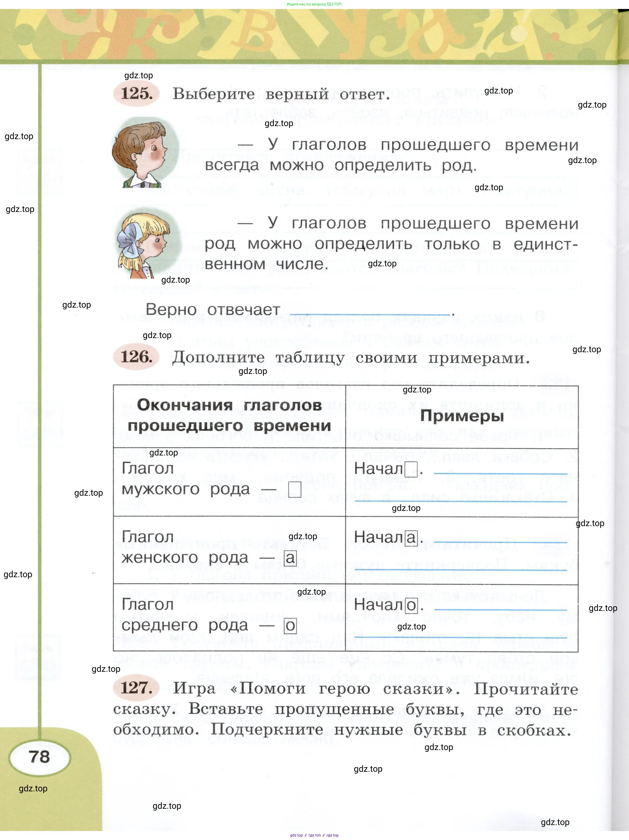This screenshot has width=629, height=840.
Task: Click the text 'Верно отвечает'
Action: click(213, 310)
